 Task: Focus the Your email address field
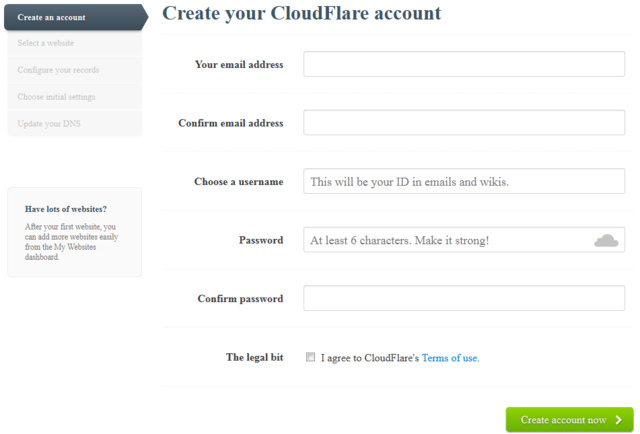[464, 64]
